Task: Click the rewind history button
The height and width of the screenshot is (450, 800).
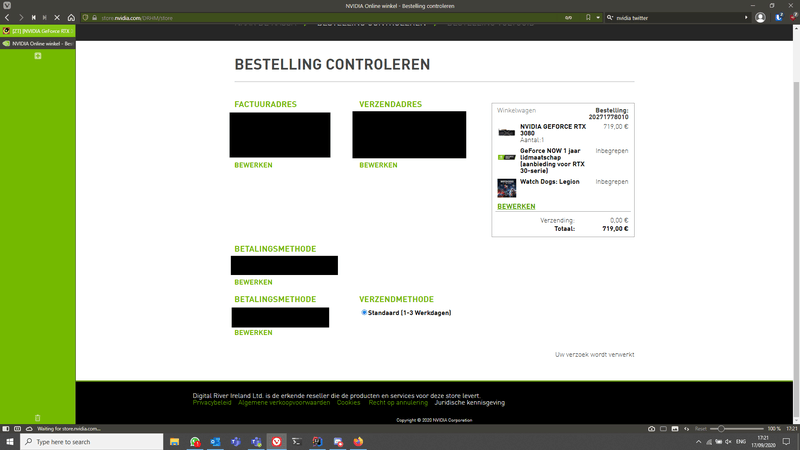Action: point(34,18)
